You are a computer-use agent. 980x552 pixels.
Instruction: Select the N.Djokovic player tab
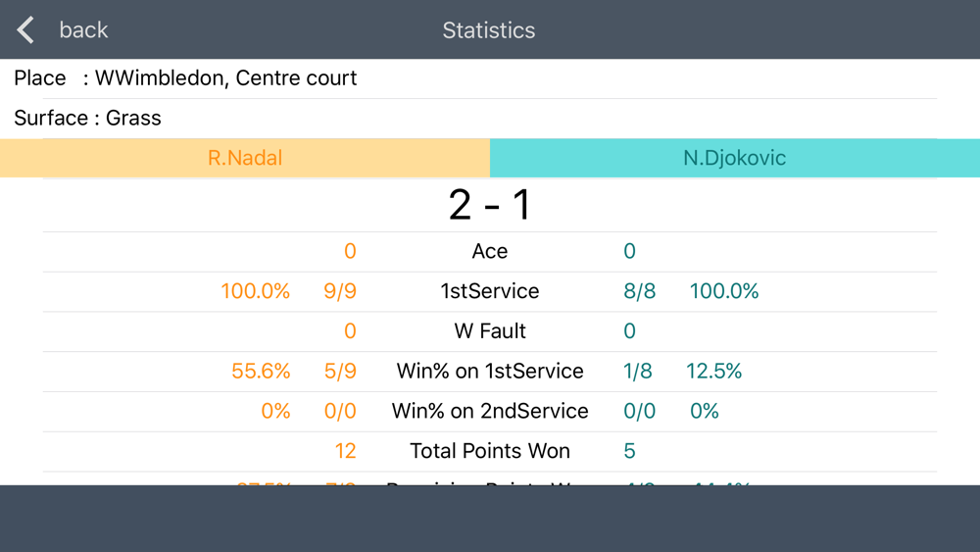(735, 158)
